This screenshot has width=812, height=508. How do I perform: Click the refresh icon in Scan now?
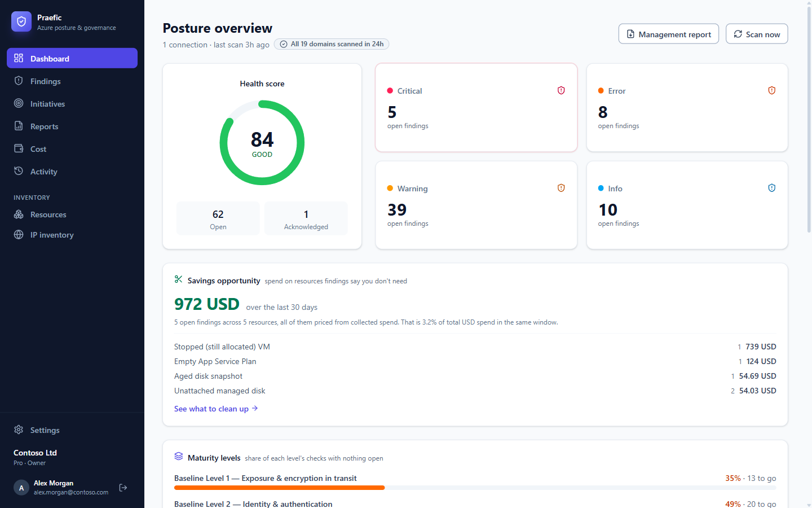(x=738, y=34)
